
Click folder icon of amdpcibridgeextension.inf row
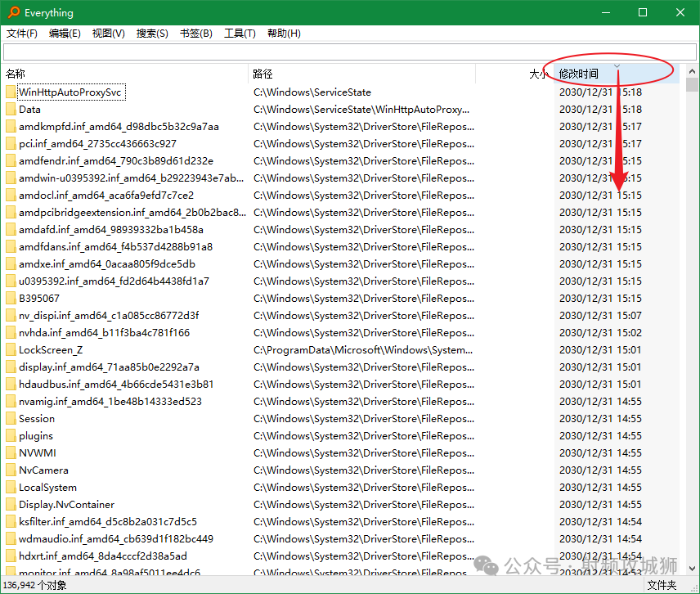[11, 213]
